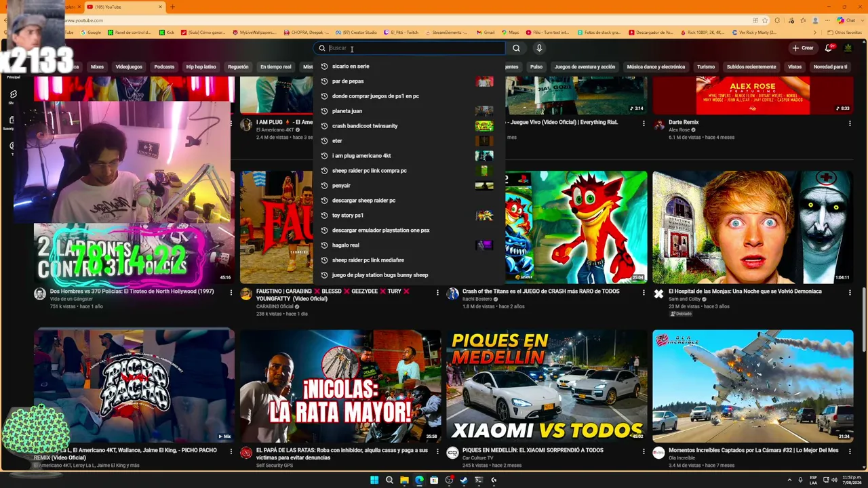Select the Turismo chip

[706, 67]
